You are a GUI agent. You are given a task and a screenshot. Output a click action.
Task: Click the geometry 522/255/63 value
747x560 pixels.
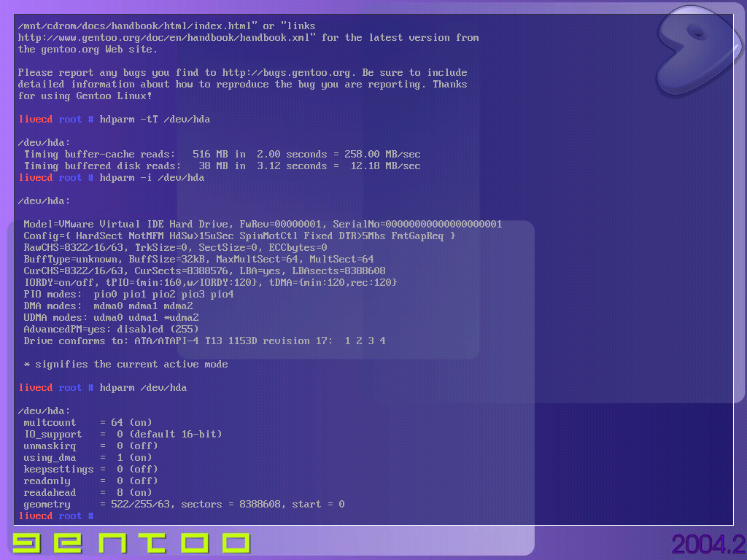[x=140, y=505]
